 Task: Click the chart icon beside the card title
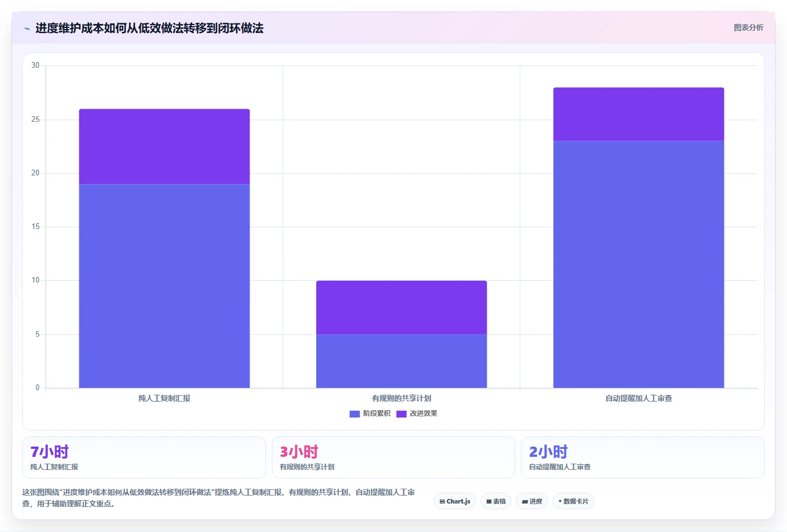[x=27, y=28]
